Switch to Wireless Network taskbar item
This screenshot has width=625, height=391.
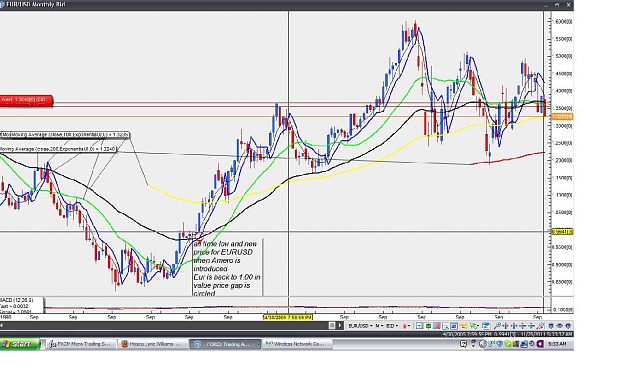coord(297,344)
